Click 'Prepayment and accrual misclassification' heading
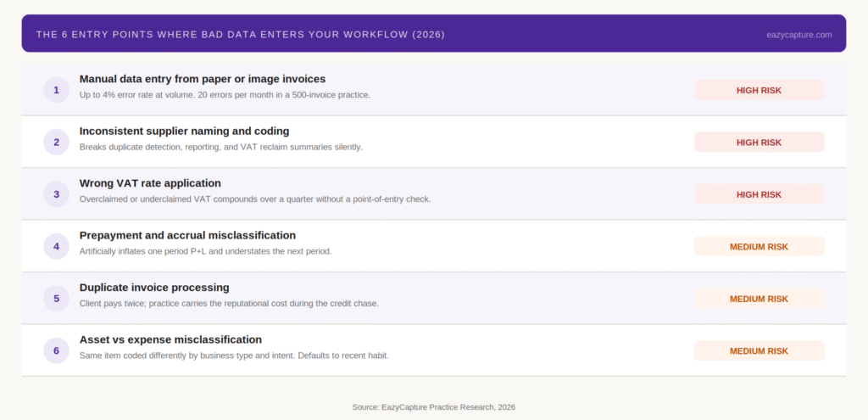Screen dimensions: 868x420 (187, 235)
